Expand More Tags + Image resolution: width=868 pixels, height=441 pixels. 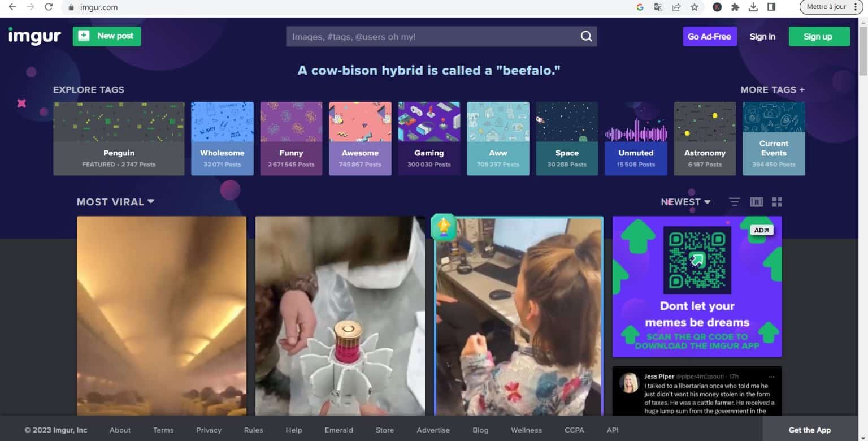tap(772, 90)
